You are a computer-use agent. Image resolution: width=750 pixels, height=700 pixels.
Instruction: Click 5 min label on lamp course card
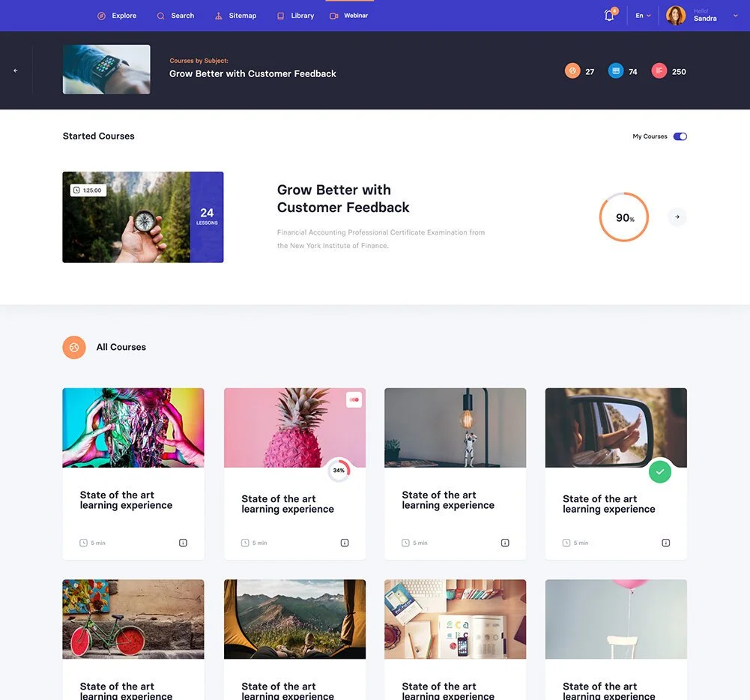pos(420,543)
